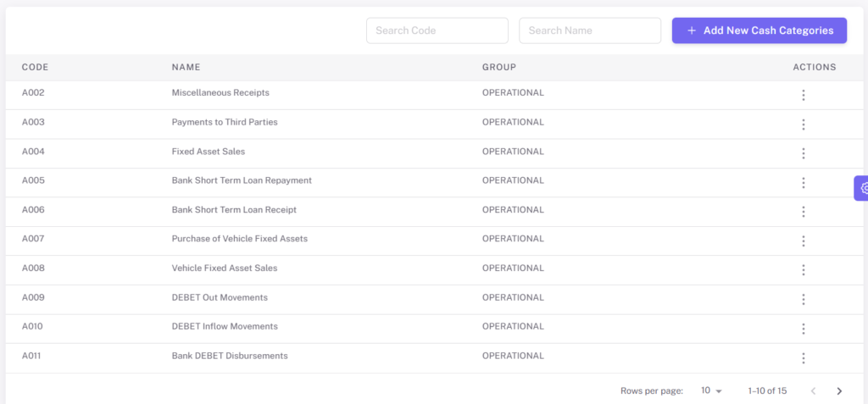
Task: Sort by the NAME column header
Action: tap(186, 68)
